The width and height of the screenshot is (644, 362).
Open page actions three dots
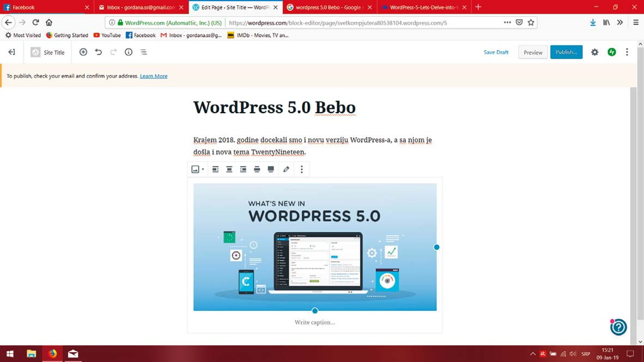pos(507,22)
